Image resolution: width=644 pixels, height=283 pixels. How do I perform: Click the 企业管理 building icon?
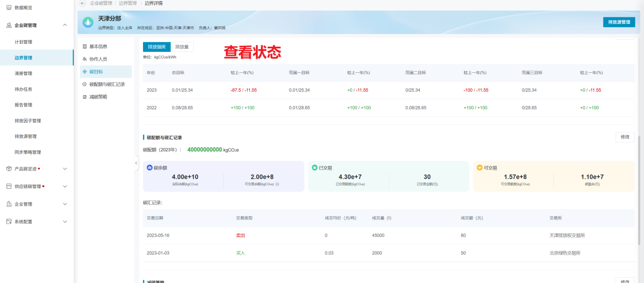tap(9, 204)
